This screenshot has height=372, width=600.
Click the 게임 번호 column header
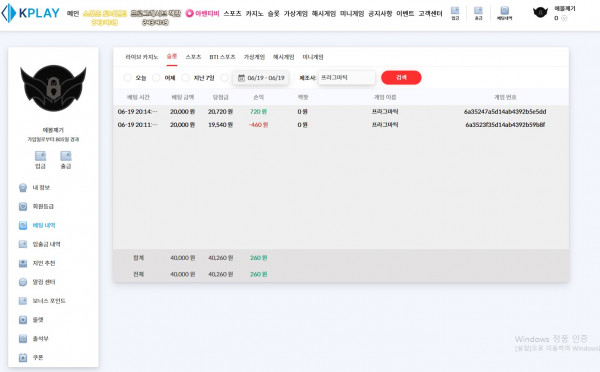pos(505,97)
